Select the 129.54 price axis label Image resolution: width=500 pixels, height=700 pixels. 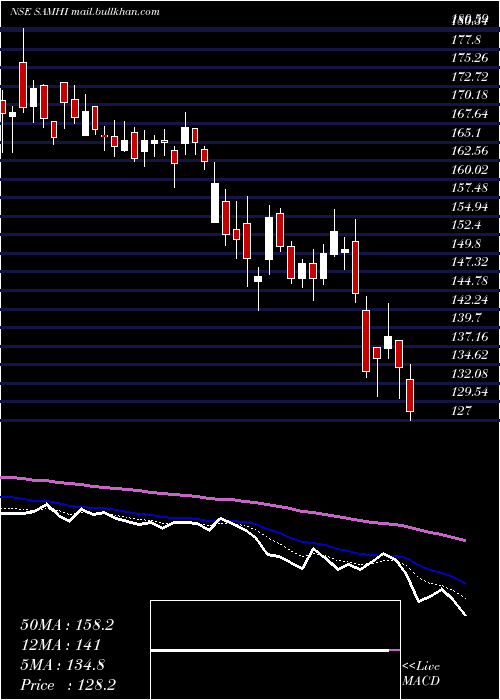point(470,392)
